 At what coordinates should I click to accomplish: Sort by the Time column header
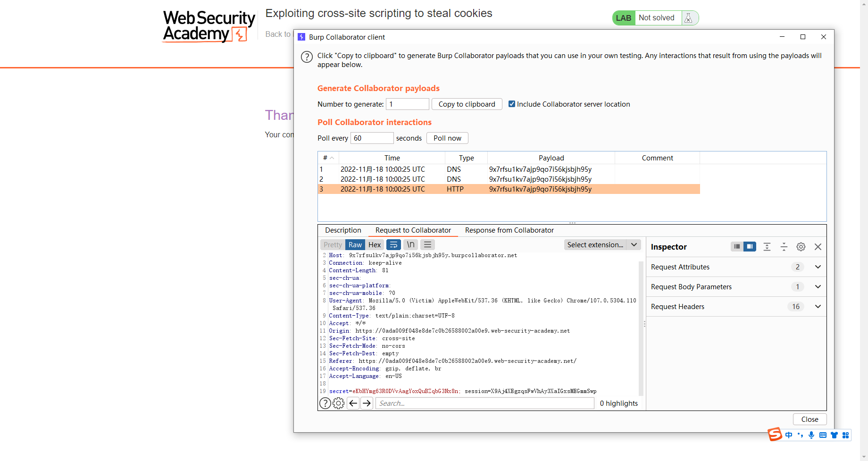pos(392,158)
